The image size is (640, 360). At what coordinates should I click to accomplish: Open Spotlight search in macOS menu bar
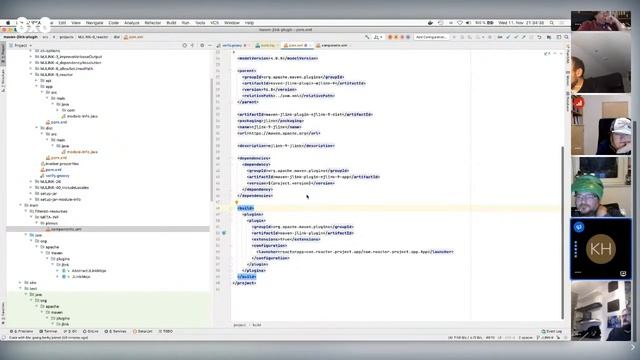point(551,23)
